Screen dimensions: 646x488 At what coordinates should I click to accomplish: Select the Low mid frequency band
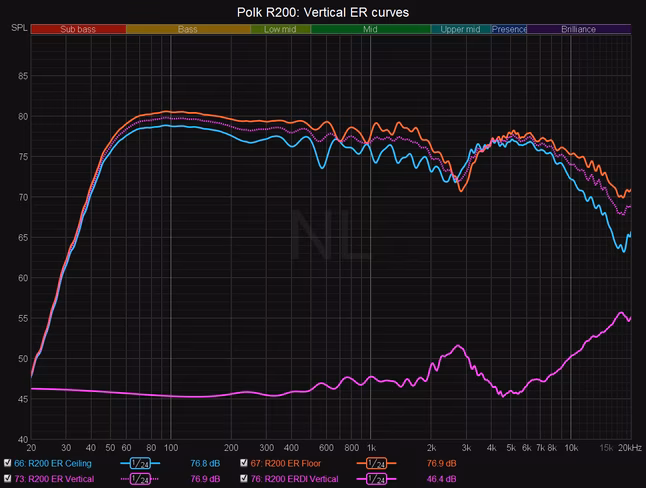click(x=280, y=29)
